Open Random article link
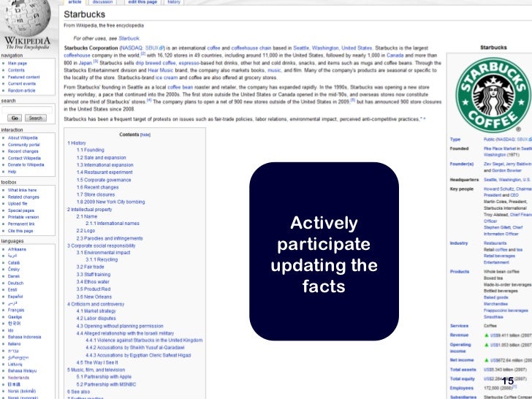532x399 pixels. [21, 91]
